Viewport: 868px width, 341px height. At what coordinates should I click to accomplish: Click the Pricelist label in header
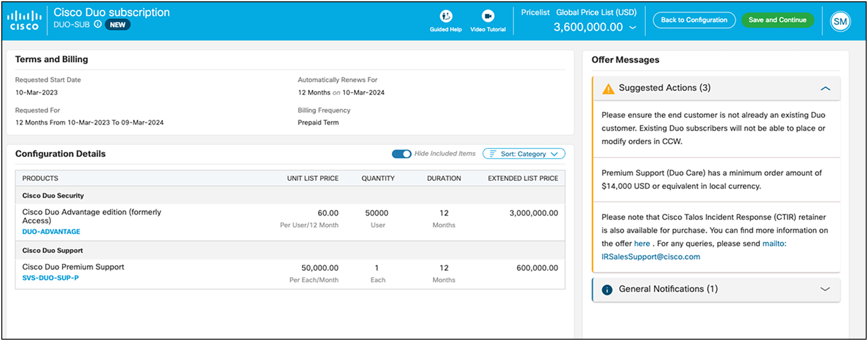click(535, 13)
